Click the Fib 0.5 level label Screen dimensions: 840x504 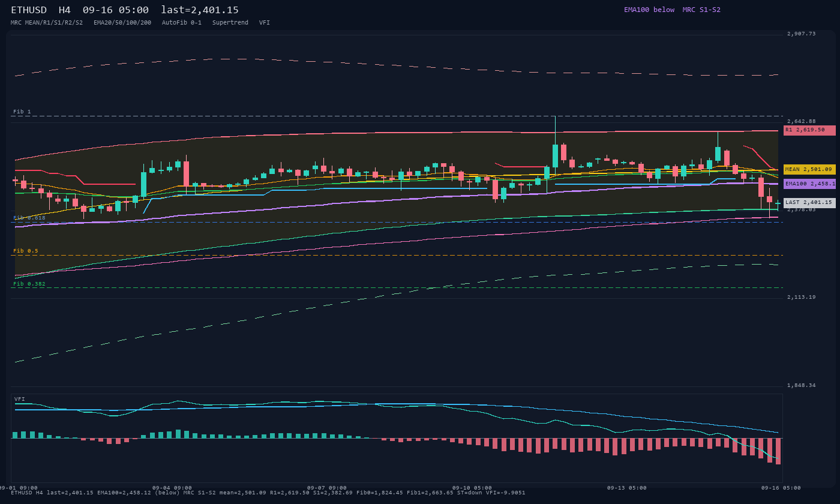coord(26,251)
